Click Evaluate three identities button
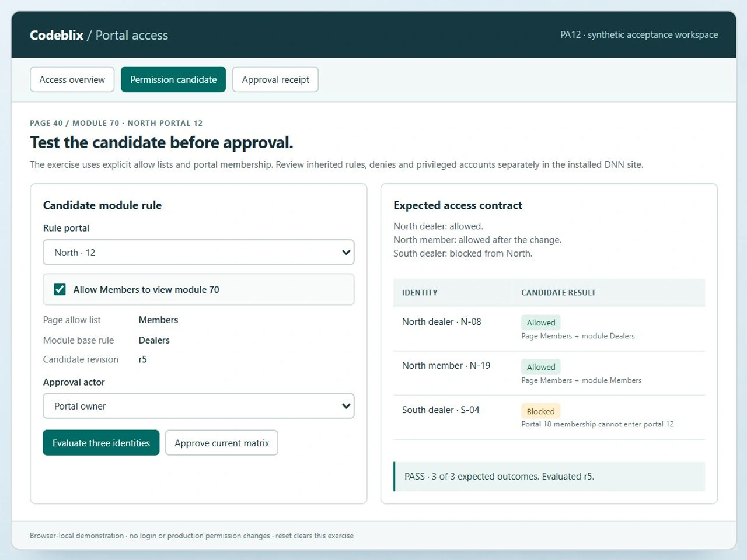 101,443
